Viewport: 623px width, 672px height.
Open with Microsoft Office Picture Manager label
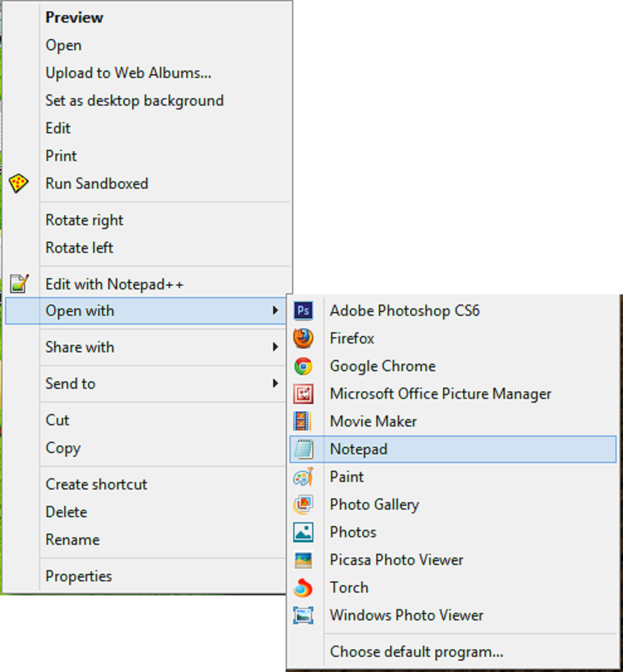[x=441, y=394]
